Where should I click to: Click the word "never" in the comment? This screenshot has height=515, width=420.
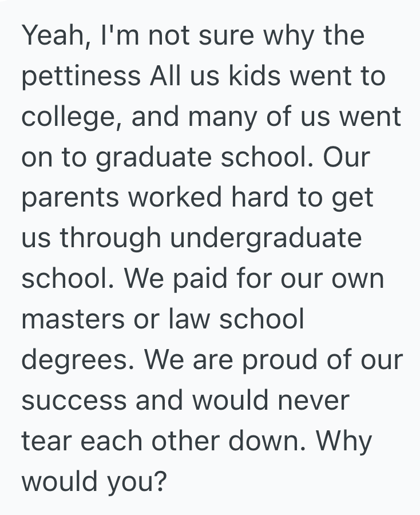point(312,401)
